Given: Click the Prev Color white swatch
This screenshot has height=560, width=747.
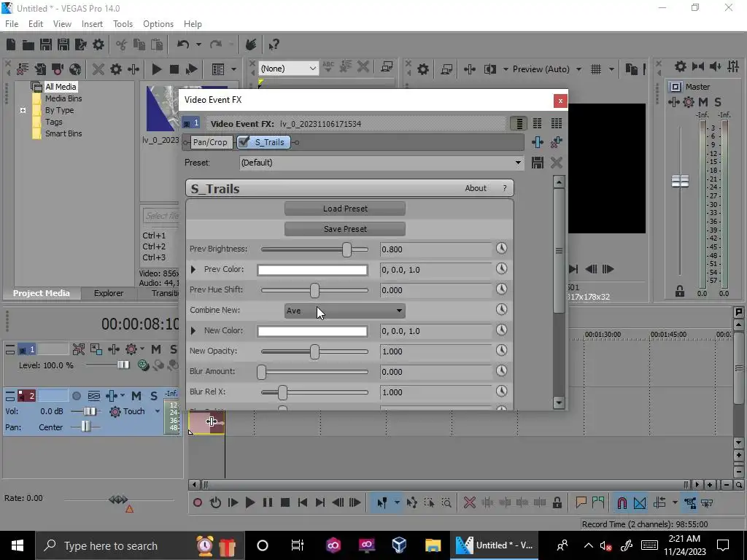Looking at the screenshot, I should 312,270.
